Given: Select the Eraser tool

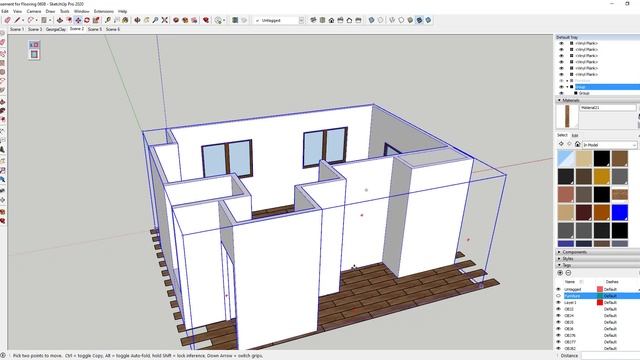Looking at the screenshot, I should point(7,20).
